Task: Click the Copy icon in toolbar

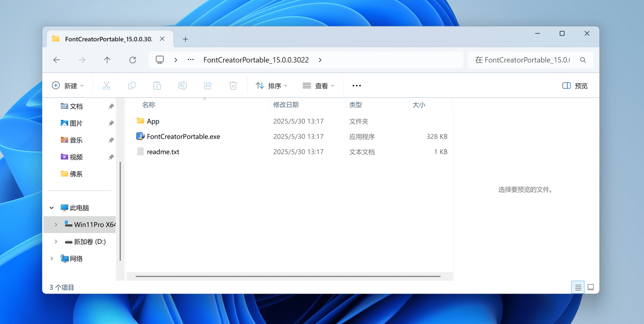Action: (x=132, y=86)
